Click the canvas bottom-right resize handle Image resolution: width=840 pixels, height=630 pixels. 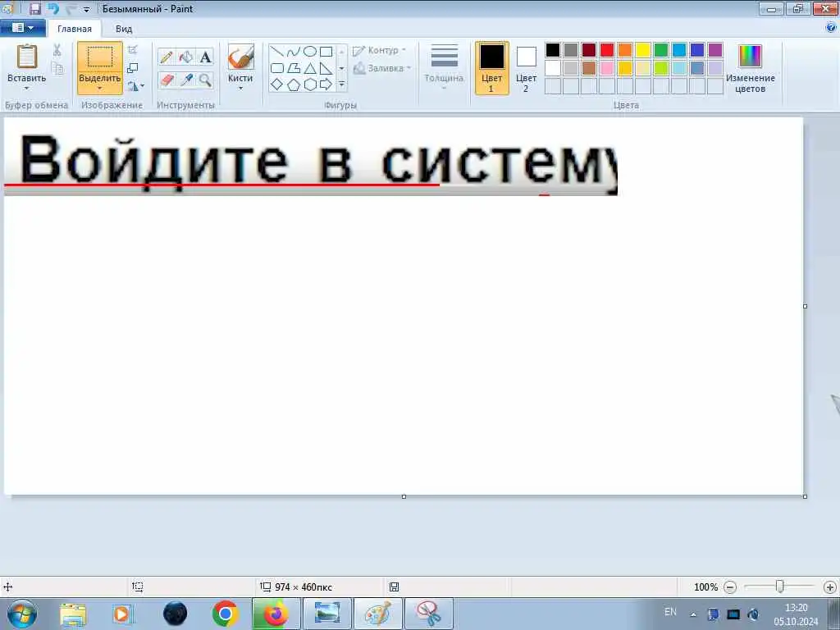(806, 496)
